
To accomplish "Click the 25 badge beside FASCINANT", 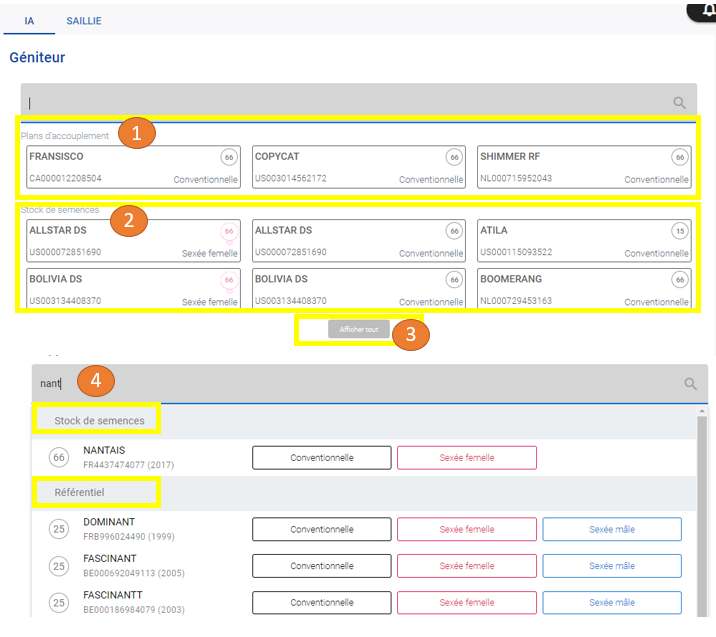I will [x=59, y=566].
